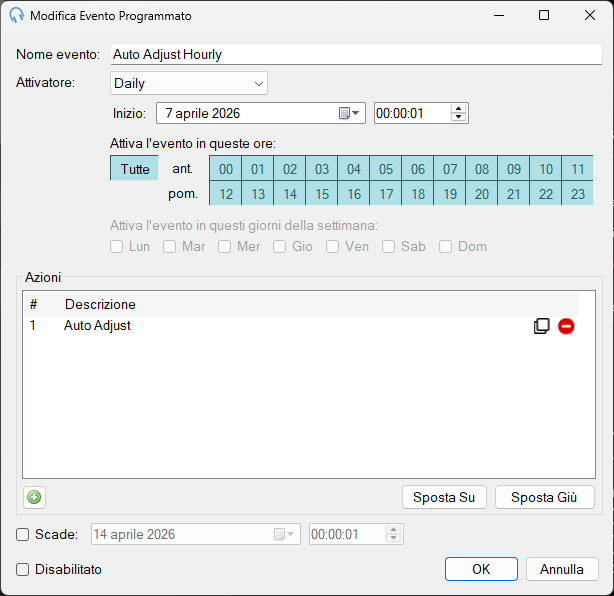614x596 pixels.
Task: Toggle hour 15 in the pom. row
Action: [x=322, y=193]
